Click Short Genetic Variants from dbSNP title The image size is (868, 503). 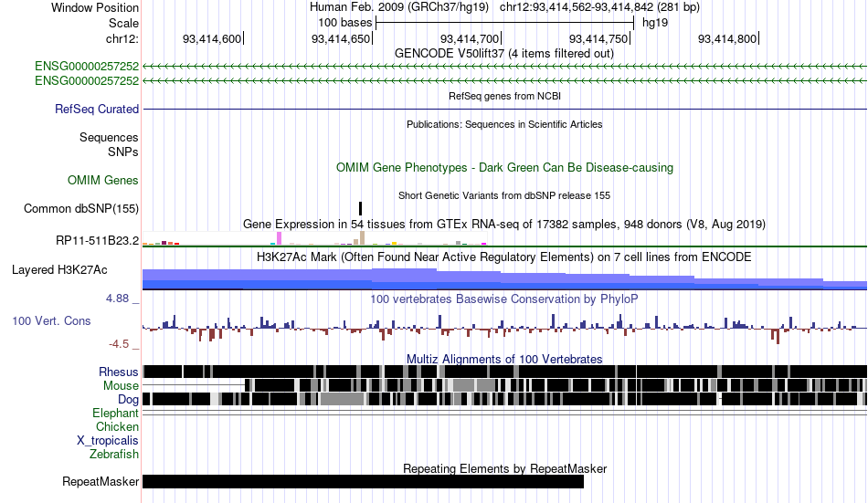click(504, 196)
